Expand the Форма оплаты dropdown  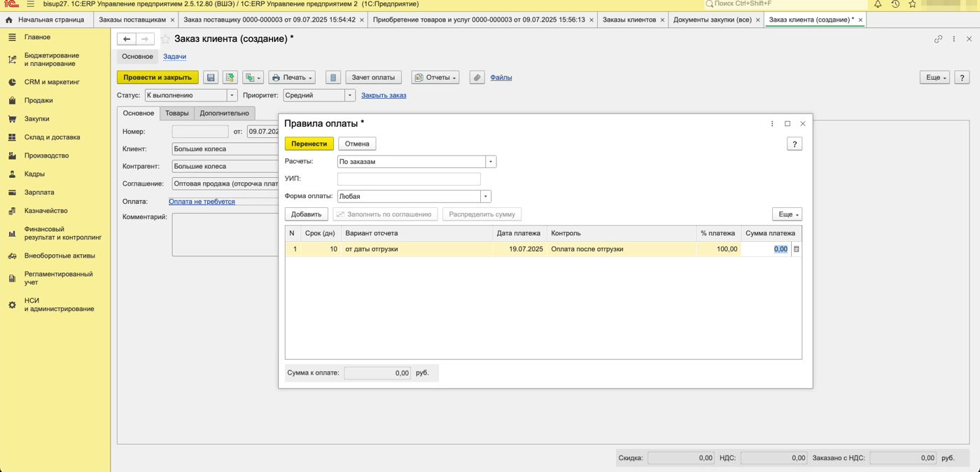coord(486,197)
